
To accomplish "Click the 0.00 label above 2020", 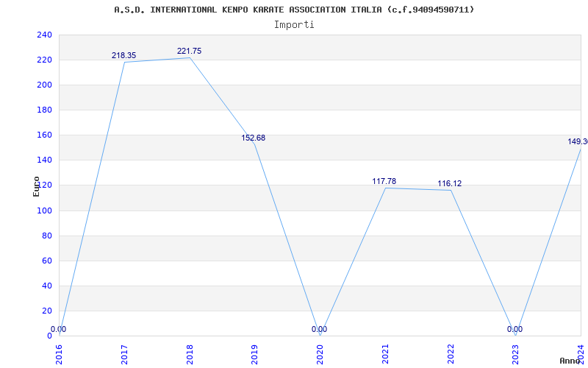I will coord(319,329).
